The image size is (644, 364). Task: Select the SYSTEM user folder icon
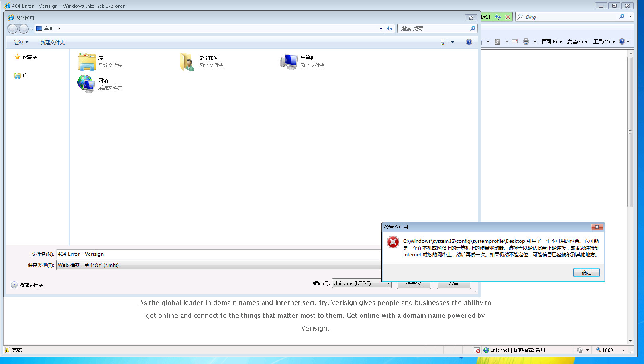[x=187, y=61]
